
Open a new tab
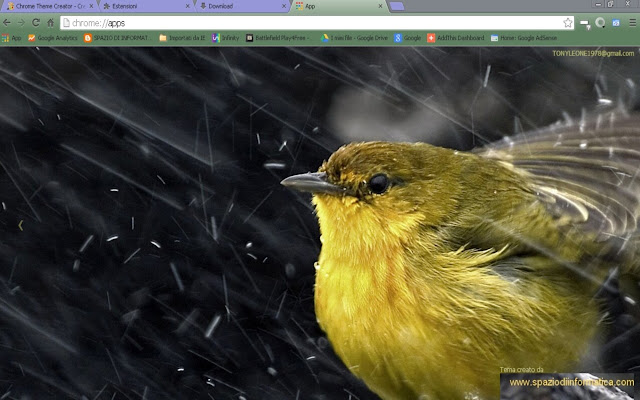pos(397,6)
